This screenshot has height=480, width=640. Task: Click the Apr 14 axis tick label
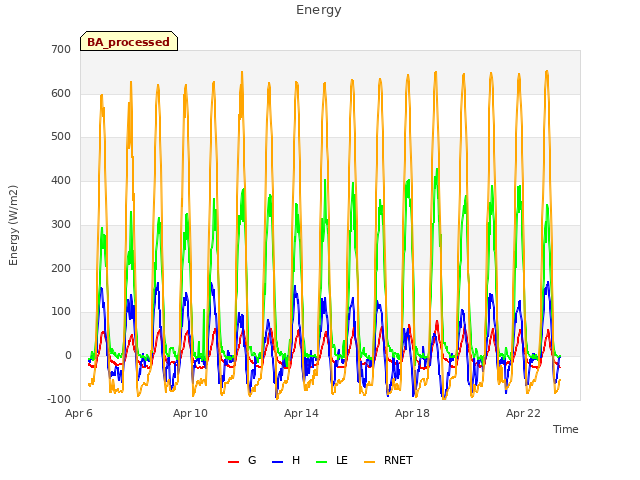(301, 413)
